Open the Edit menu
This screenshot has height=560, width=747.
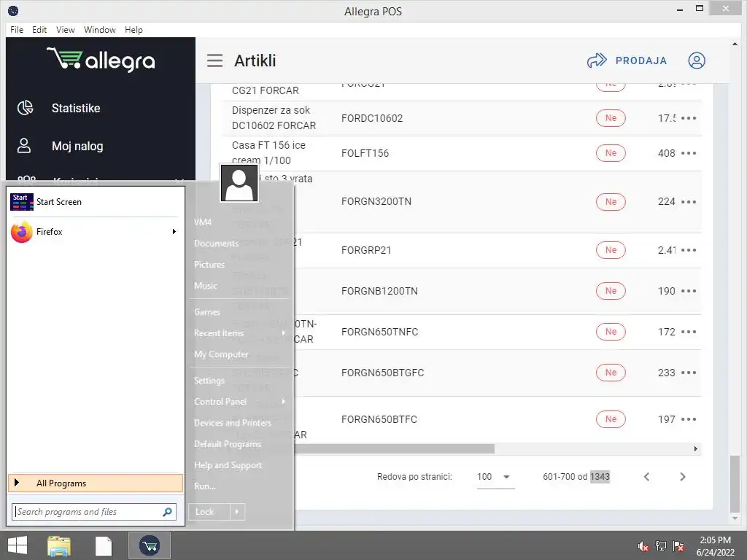point(39,29)
